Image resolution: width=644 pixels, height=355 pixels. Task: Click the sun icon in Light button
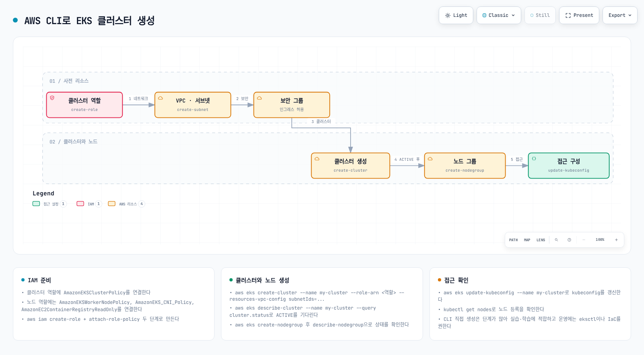click(448, 15)
